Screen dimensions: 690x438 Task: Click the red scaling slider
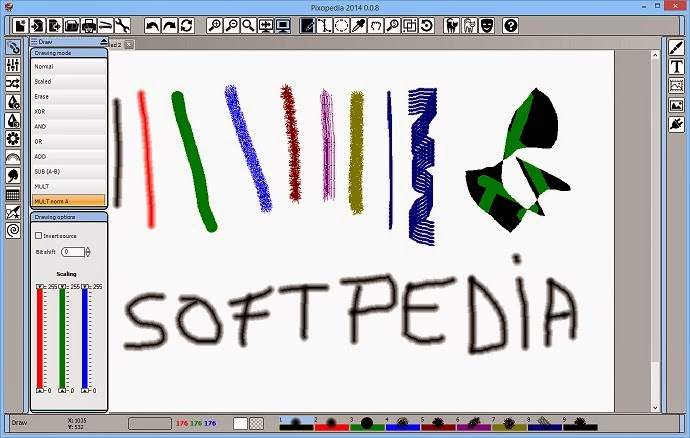(40, 339)
